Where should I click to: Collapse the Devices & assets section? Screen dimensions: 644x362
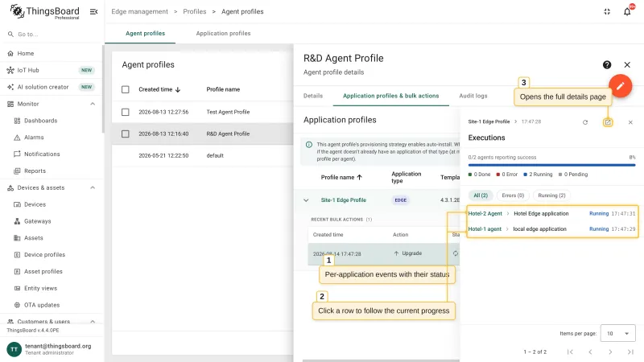(x=93, y=187)
